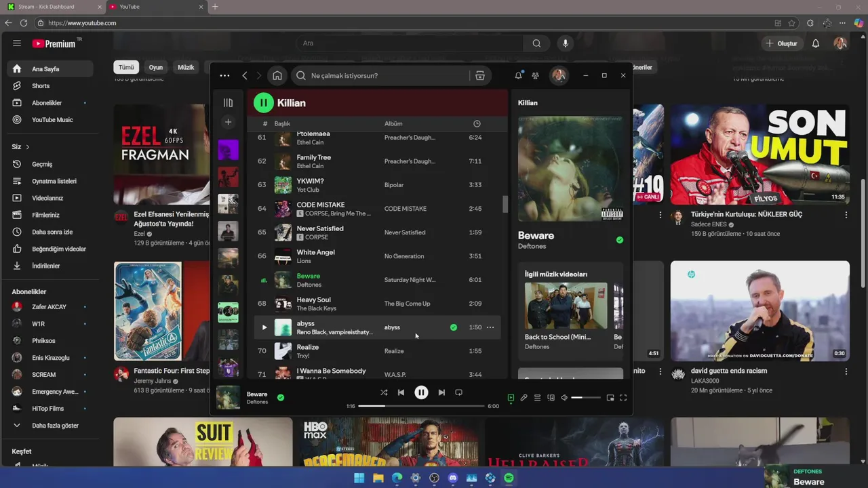Create a new playlist with plus icon

coord(228,123)
